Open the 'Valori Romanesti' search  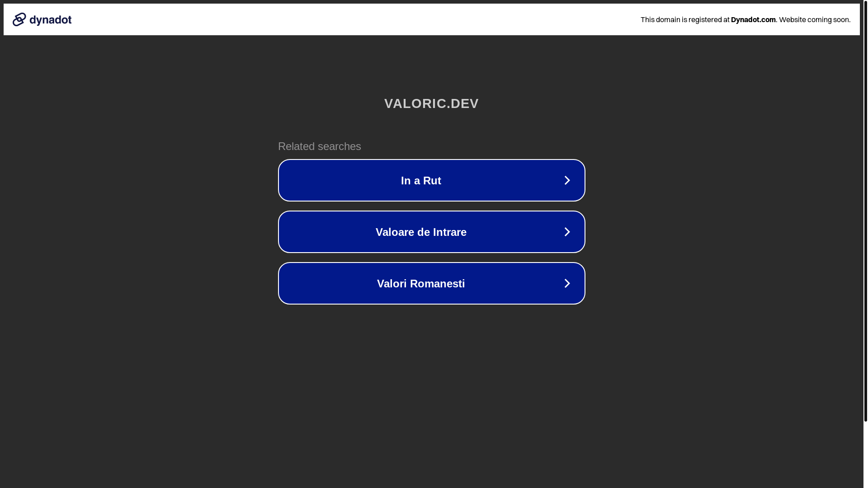(432, 283)
